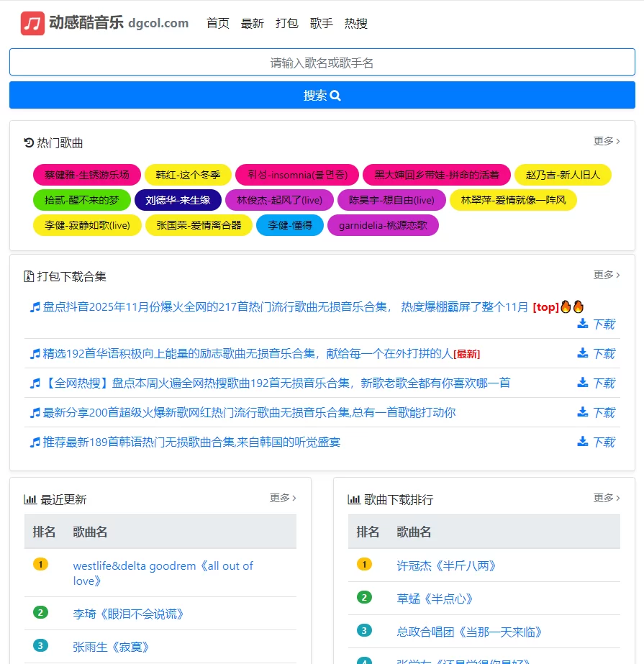This screenshot has width=644, height=664.
Task: Select the 首页 navigation item
Action: click(217, 23)
